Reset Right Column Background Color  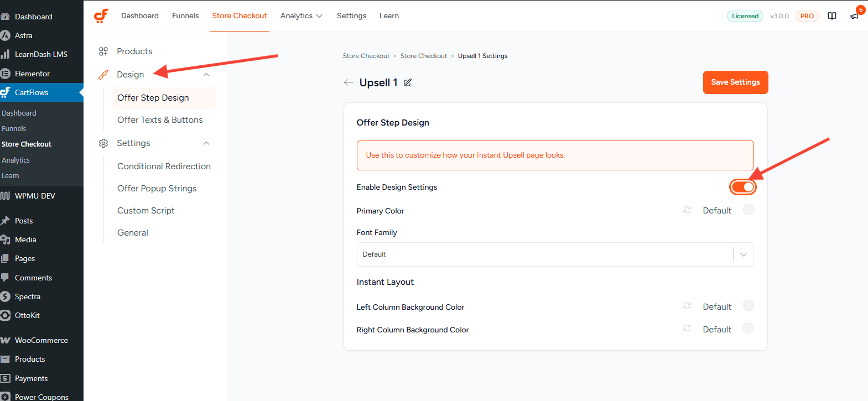687,329
